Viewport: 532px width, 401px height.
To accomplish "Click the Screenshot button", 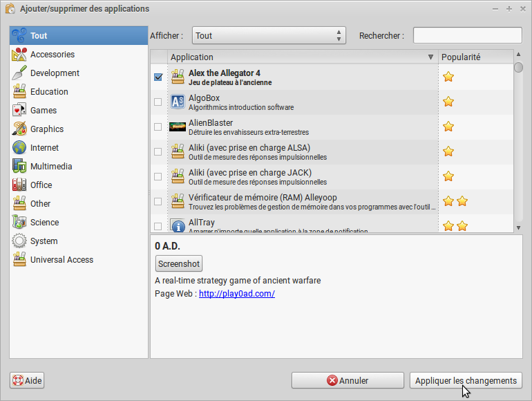I will (x=179, y=264).
